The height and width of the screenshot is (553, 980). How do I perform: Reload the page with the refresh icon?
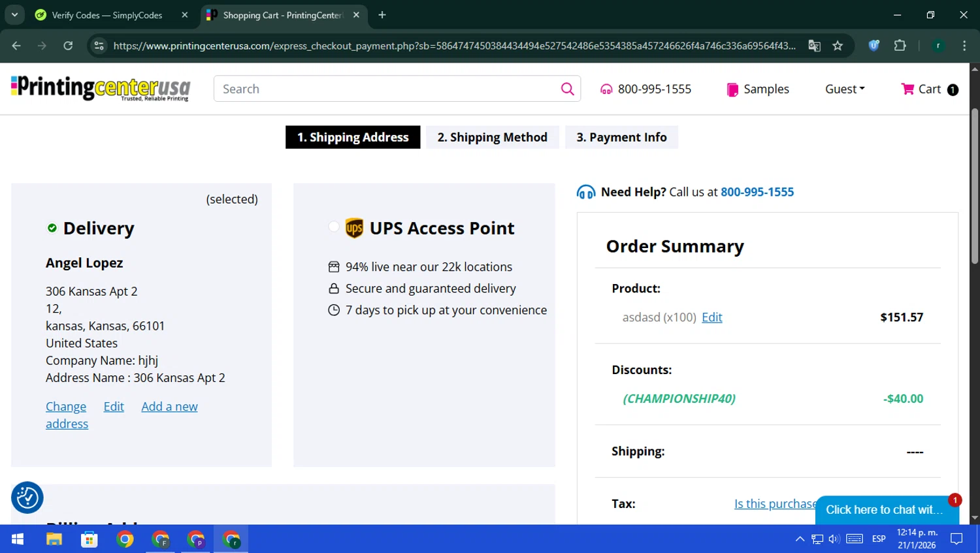68,46
